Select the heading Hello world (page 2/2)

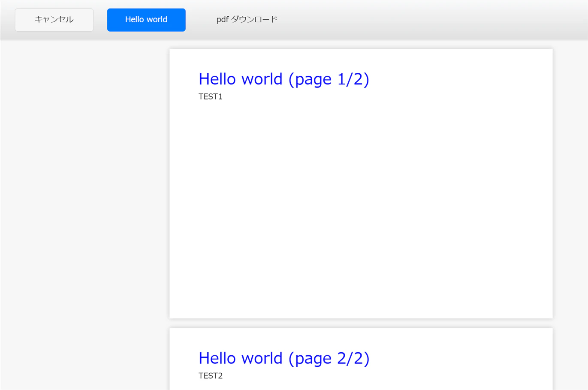[284, 358]
